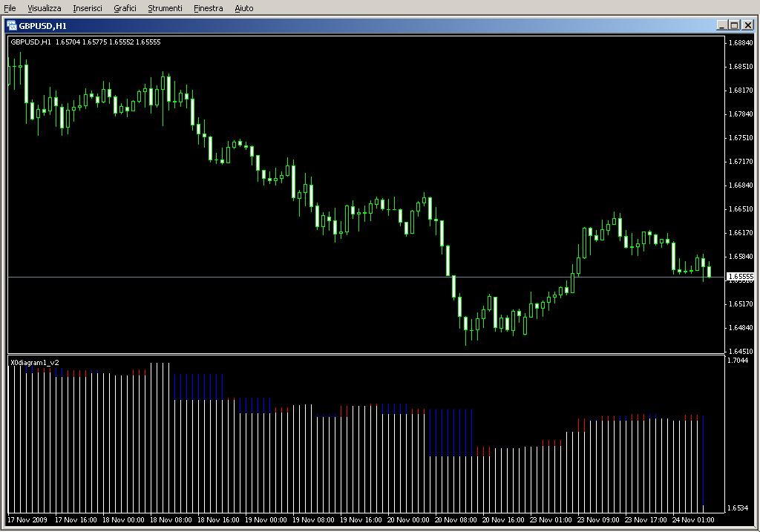Open the File menu
This screenshot has height=532, width=760.
tap(10, 8)
